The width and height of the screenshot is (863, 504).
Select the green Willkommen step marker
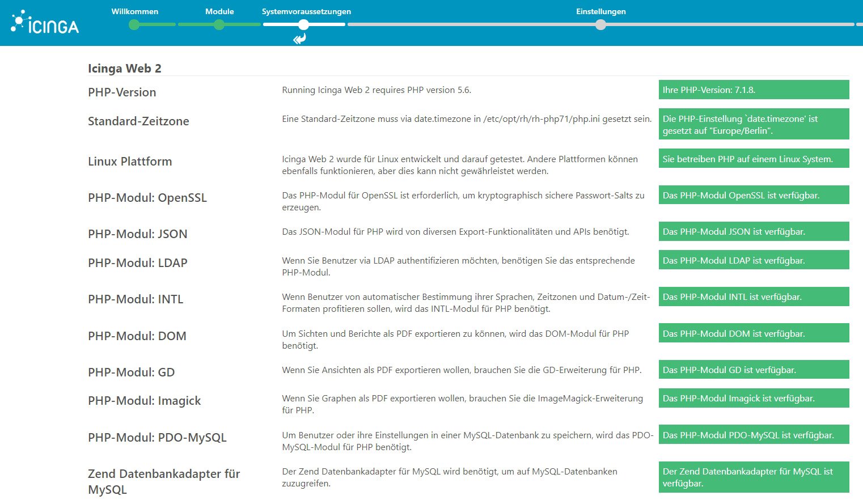(x=134, y=24)
